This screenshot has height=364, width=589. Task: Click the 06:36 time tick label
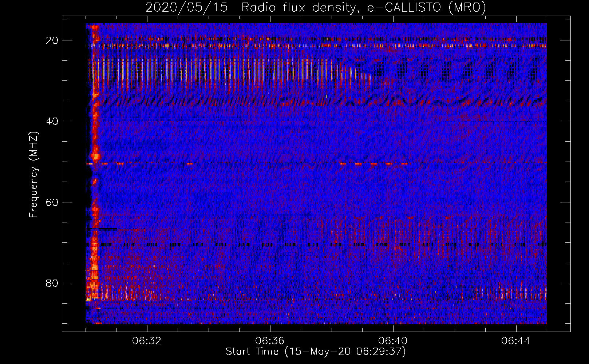270,341
